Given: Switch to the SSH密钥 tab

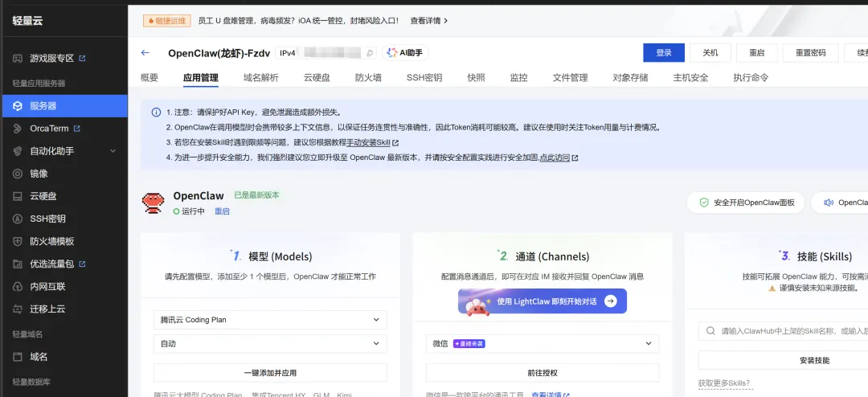Looking at the screenshot, I should 424,77.
